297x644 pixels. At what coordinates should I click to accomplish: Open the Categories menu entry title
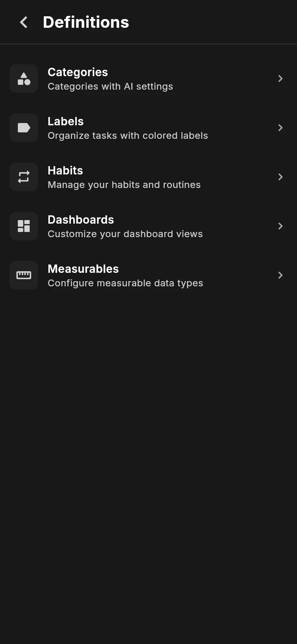(78, 72)
